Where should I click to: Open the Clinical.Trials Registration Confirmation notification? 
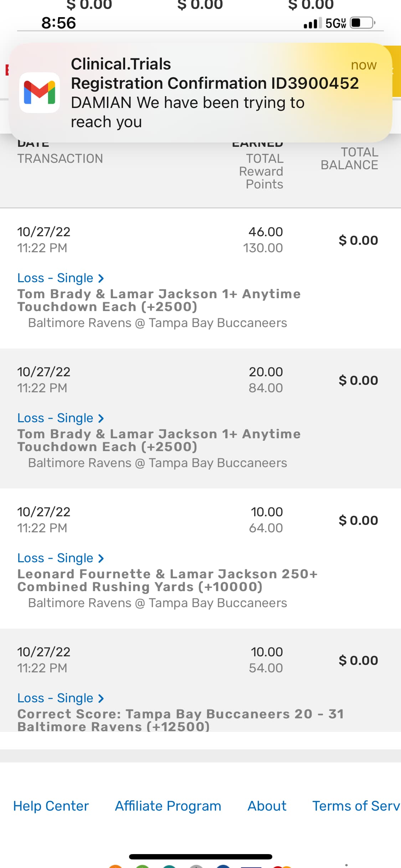pyautogui.click(x=214, y=93)
